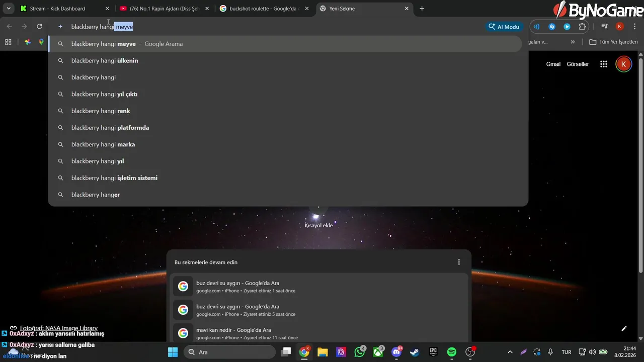644x362 pixels.
Task: Open the mavi kan nedir recent page
Action: (319, 333)
